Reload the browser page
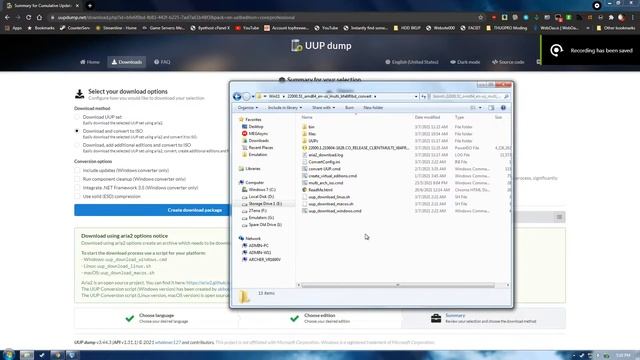The width and height of the screenshot is (640, 360). (28, 18)
